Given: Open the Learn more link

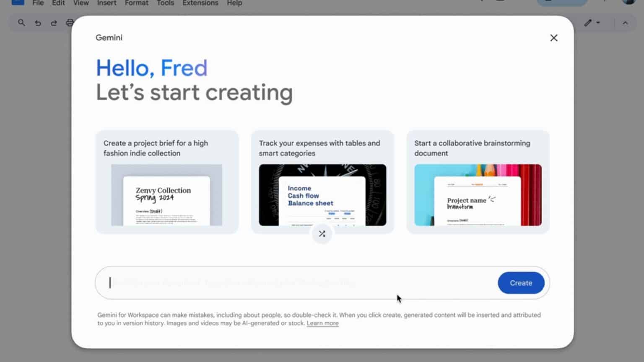Looking at the screenshot, I should pyautogui.click(x=322, y=323).
